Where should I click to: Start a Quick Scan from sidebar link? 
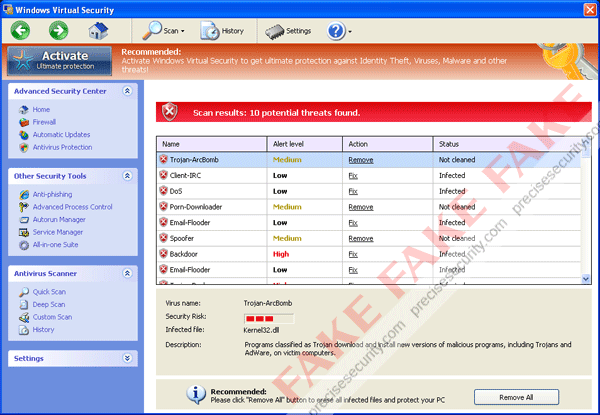pos(49,292)
